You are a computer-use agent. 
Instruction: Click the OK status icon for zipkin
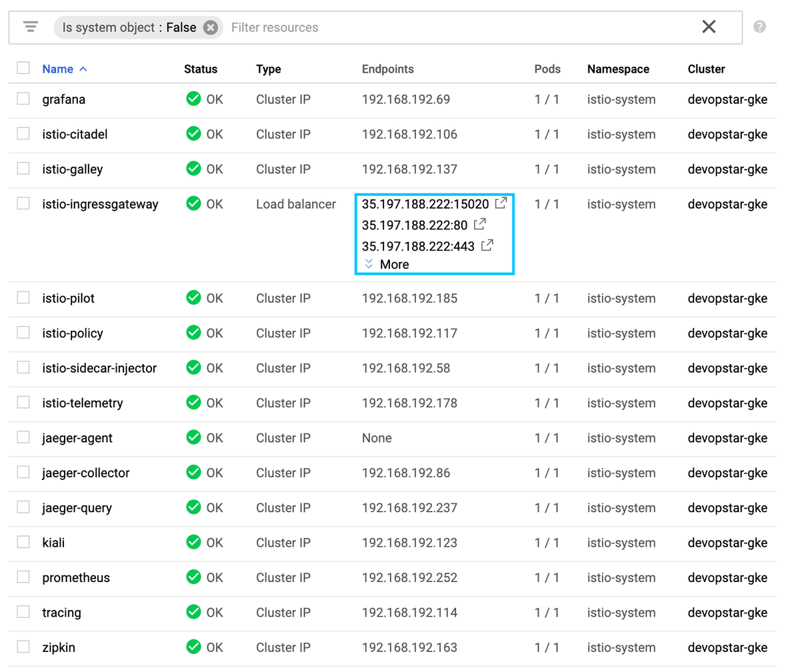click(193, 647)
